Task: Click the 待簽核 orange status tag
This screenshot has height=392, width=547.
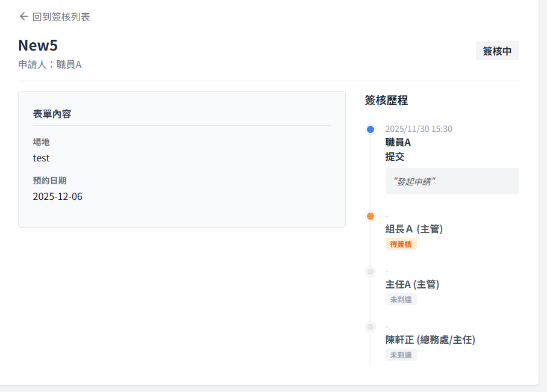Action: [x=401, y=244]
